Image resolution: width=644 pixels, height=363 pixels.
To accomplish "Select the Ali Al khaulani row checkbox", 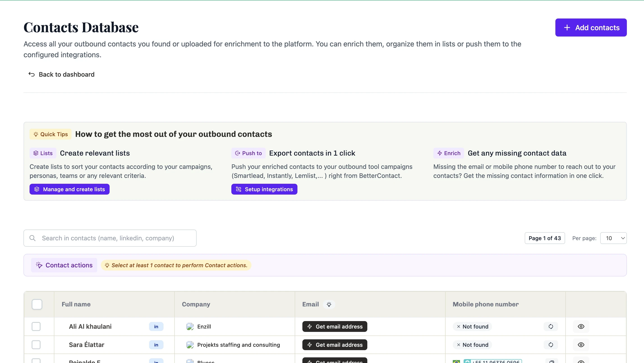I will coord(36,326).
